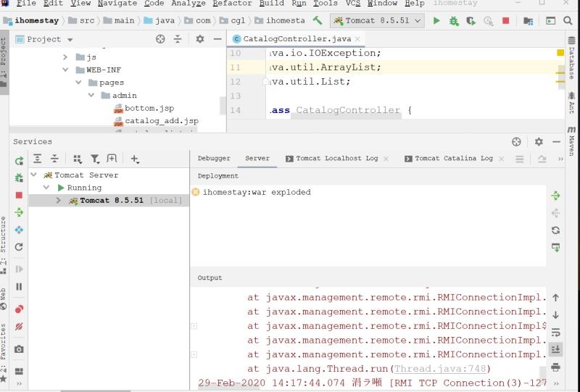This screenshot has width=580, height=392.
Task: Switch to the Tomcat Catalina Log tab
Action: pos(453,159)
